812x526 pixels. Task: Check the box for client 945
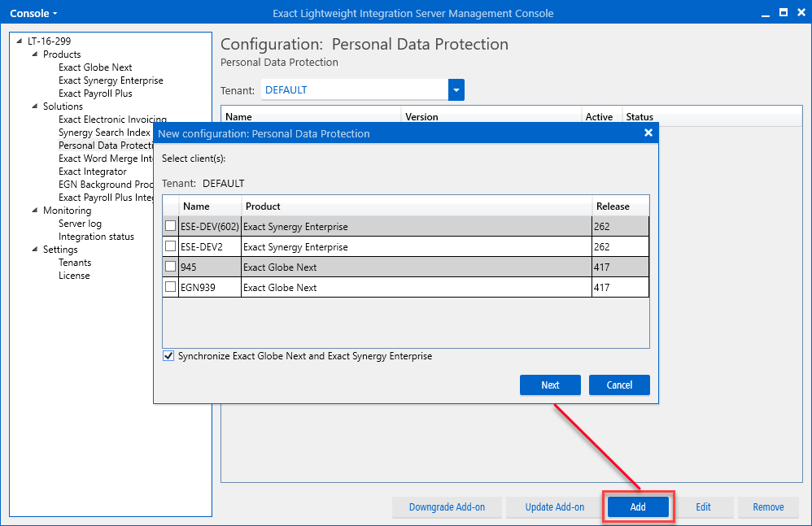coord(171,267)
